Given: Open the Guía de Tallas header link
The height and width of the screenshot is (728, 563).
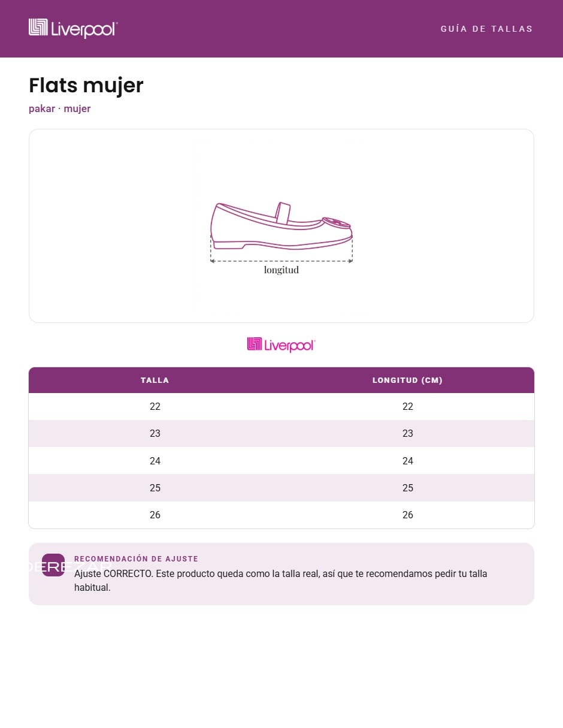Looking at the screenshot, I should tap(486, 29).
